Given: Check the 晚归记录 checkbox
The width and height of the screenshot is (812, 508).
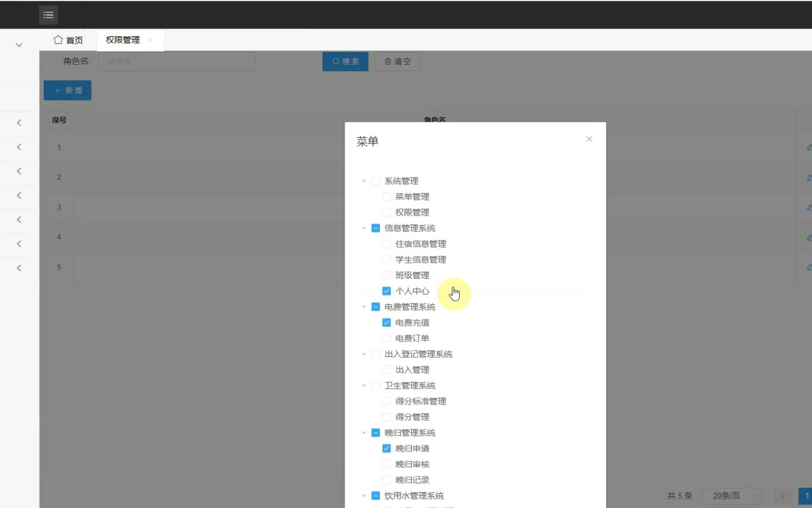Looking at the screenshot, I should point(386,480).
